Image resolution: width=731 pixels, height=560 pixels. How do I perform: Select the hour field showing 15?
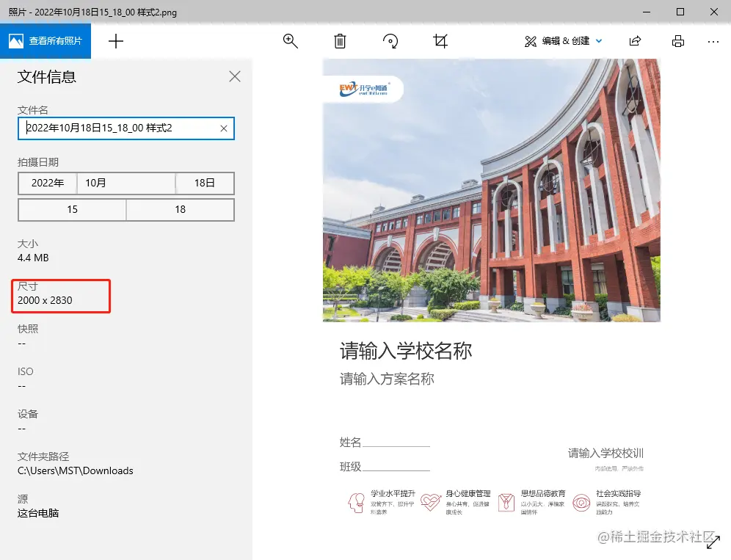tap(72, 210)
